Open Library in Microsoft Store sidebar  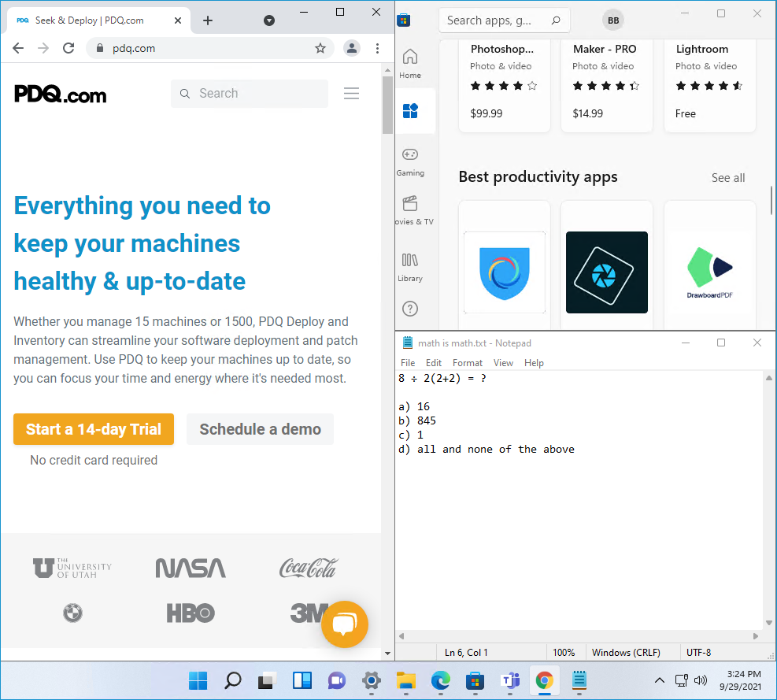click(x=410, y=267)
